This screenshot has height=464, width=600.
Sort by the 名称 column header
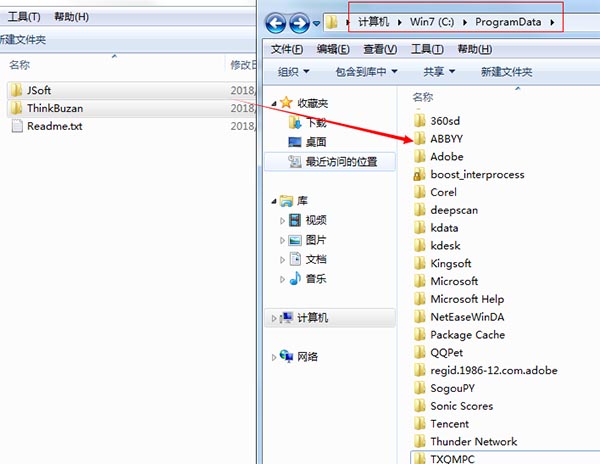tap(422, 97)
